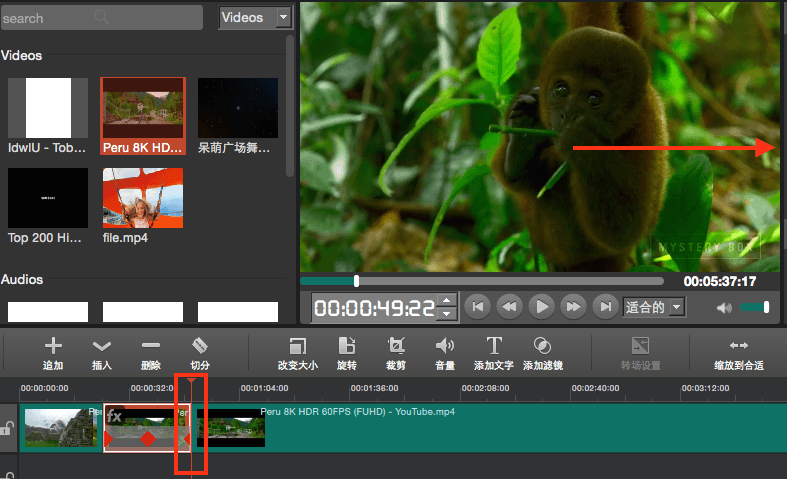Open the 改变大小 (resize) tool
The image size is (787, 479).
[x=298, y=346]
